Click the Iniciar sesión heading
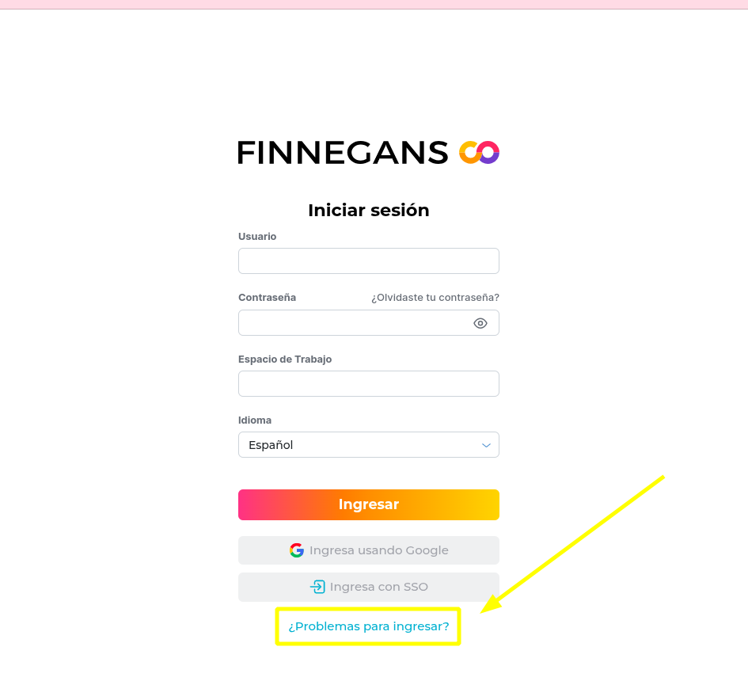Screen dimensions: 748x700 368,211
